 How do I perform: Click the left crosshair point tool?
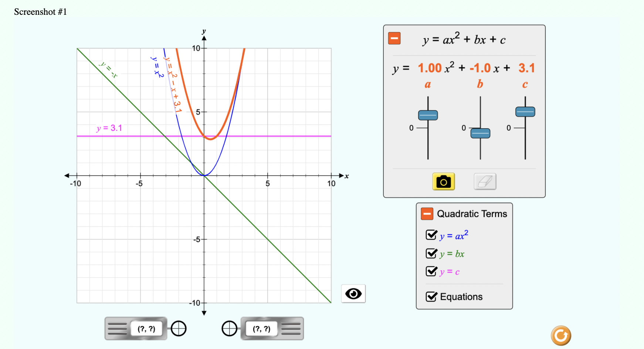pos(179,328)
